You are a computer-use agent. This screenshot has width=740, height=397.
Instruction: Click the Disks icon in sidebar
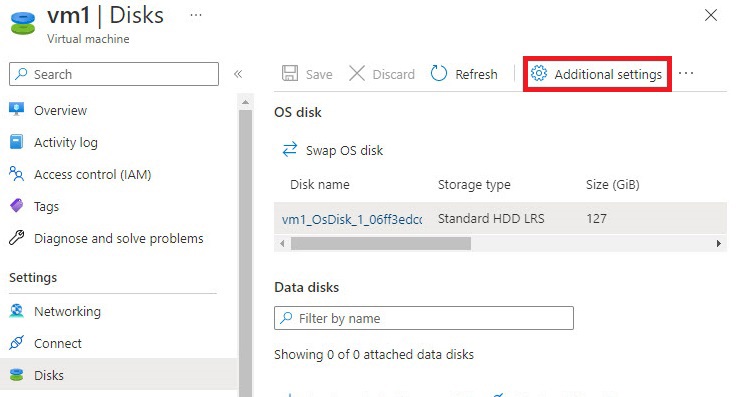(x=17, y=375)
